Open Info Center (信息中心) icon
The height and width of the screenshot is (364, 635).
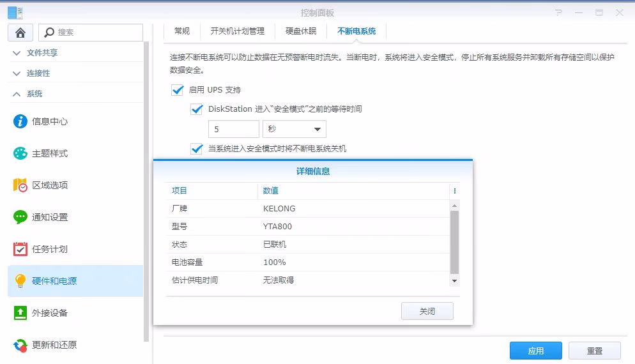click(x=20, y=121)
